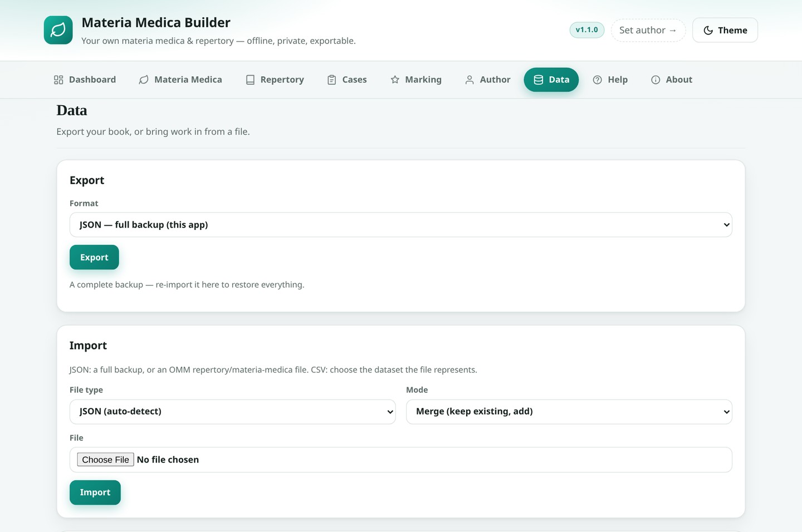Click the Repertory book icon
Screen dimensions: 802x532
(250, 80)
